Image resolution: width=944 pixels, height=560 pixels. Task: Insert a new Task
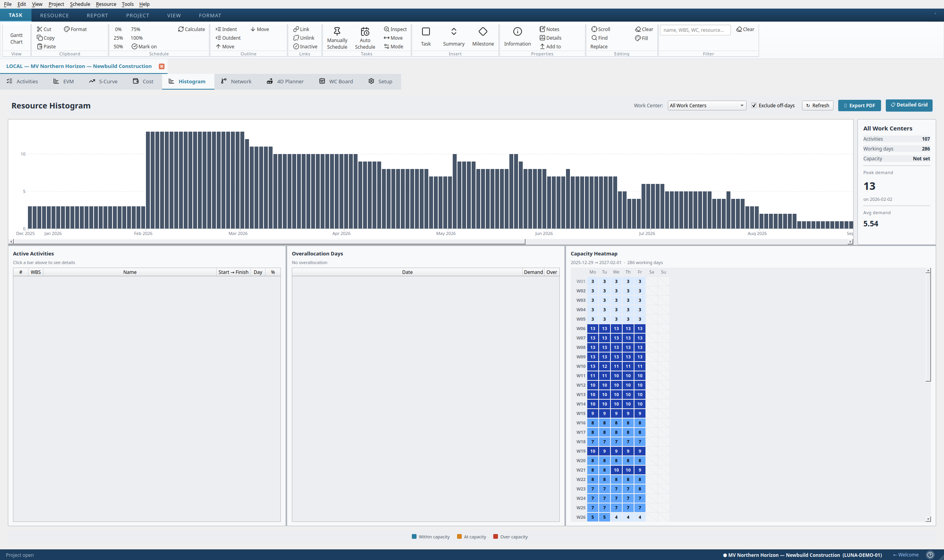point(426,36)
